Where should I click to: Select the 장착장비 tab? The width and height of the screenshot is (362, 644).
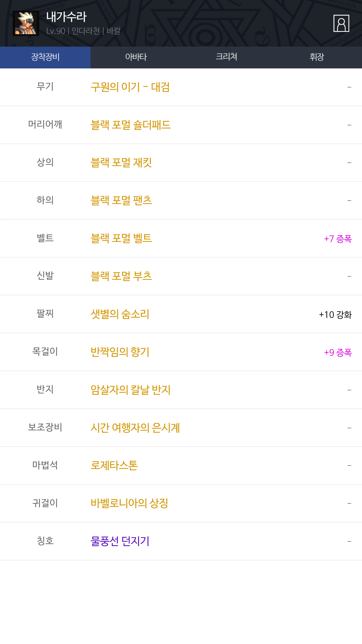(45, 57)
